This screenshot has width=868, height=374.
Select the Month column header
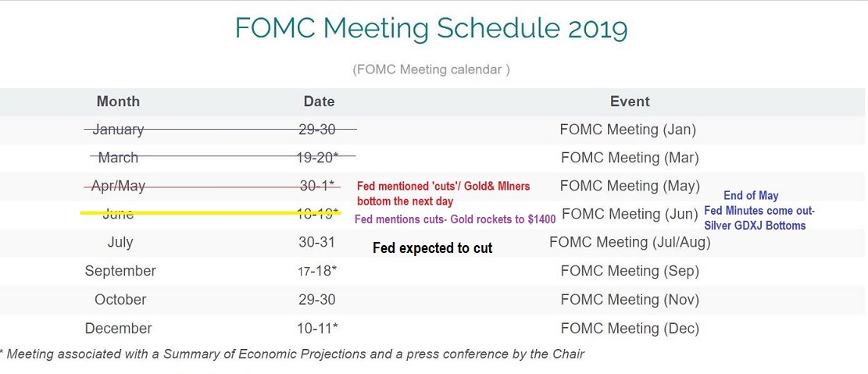click(x=118, y=102)
